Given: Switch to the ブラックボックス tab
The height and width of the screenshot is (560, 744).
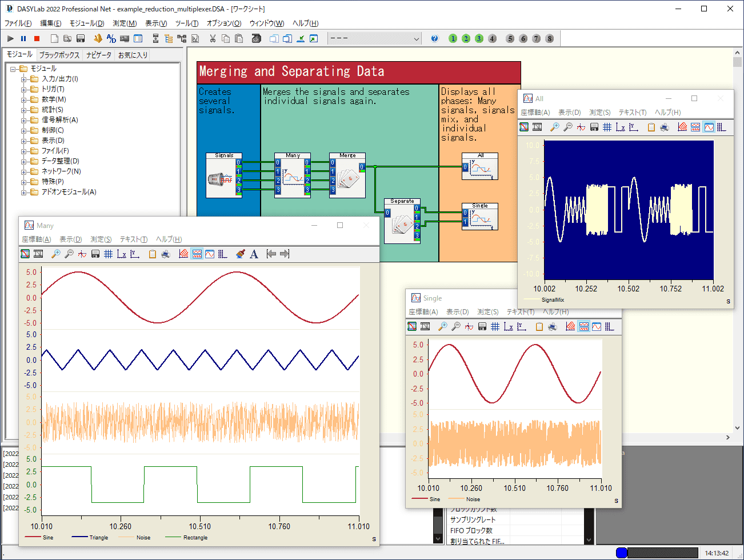Looking at the screenshot, I should (59, 55).
